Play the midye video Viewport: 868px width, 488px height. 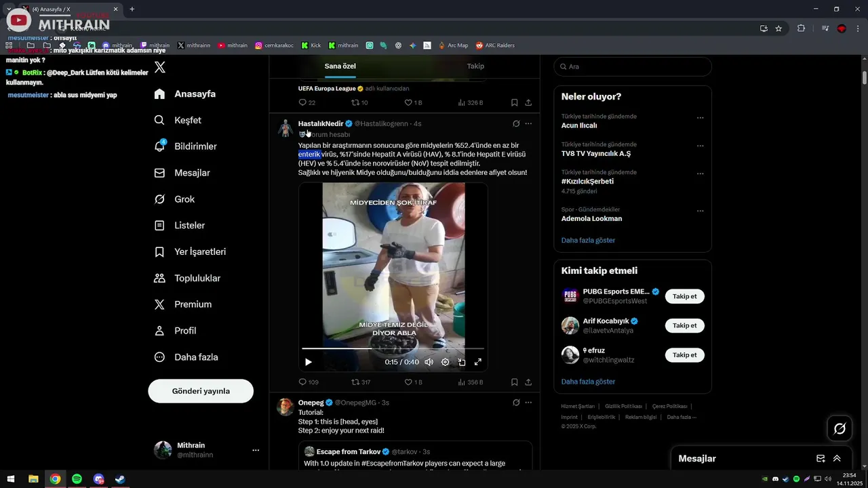[x=308, y=362]
